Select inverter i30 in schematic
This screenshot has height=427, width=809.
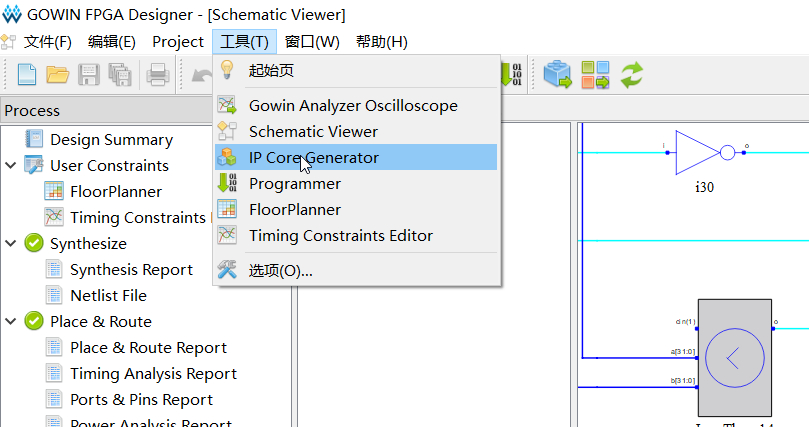705,153
